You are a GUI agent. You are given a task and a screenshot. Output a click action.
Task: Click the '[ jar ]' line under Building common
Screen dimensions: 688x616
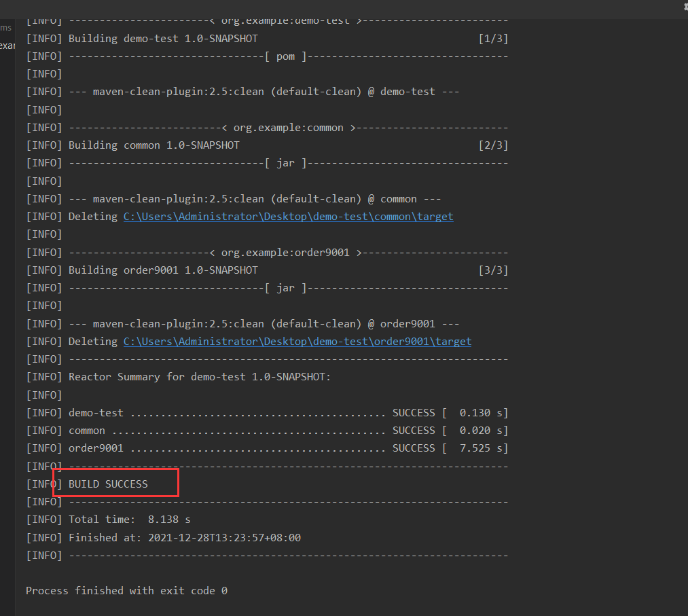point(267,163)
